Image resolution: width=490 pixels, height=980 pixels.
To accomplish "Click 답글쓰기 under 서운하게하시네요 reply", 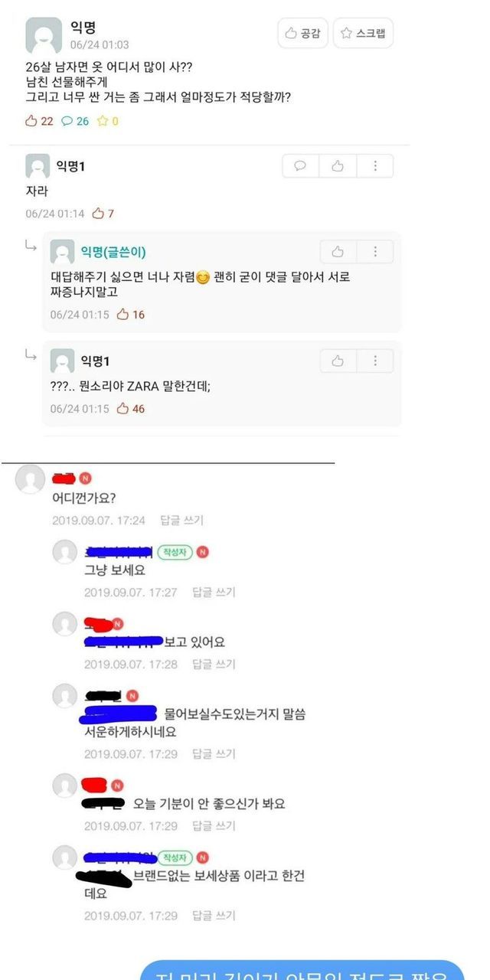I will (x=214, y=754).
